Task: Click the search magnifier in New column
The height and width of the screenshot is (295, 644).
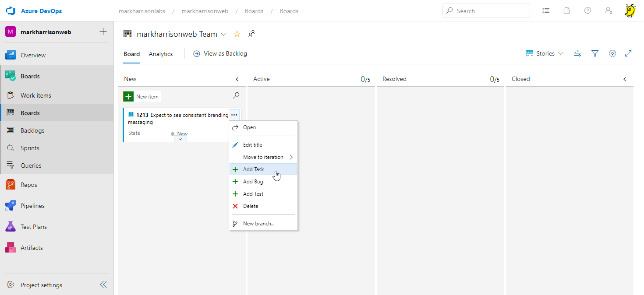Action: [x=236, y=95]
